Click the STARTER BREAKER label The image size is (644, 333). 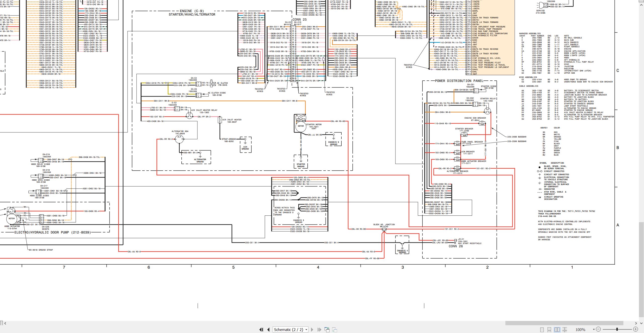pos(464,129)
